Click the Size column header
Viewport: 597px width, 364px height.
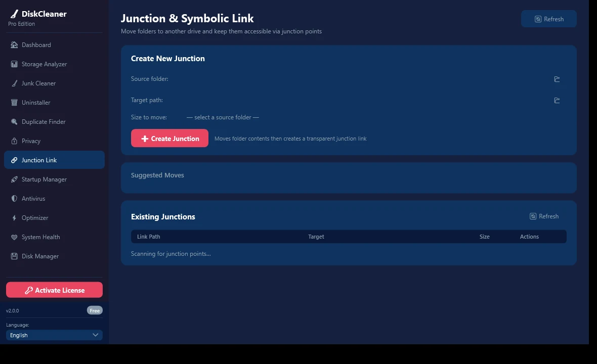tap(484, 237)
